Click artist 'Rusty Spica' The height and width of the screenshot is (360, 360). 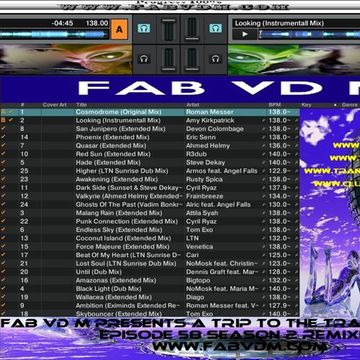(204, 179)
